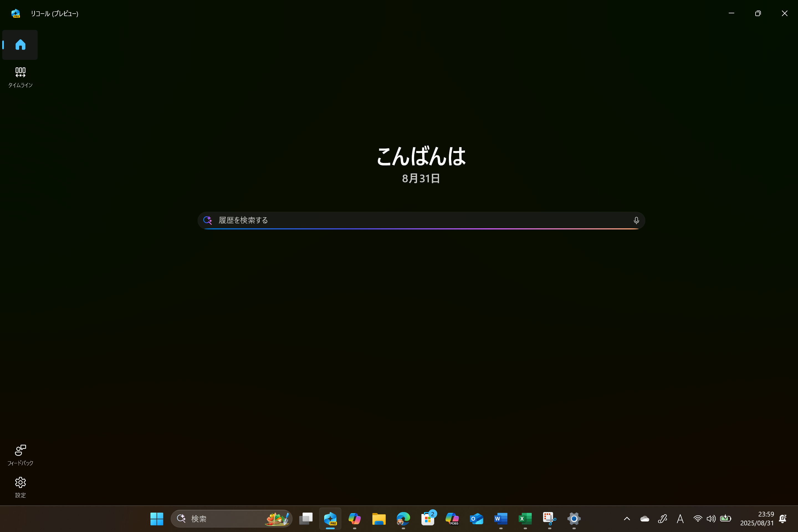Viewport: 798px width, 532px height.
Task: Open Microsoft 365 Copilot app
Action: coord(452,518)
